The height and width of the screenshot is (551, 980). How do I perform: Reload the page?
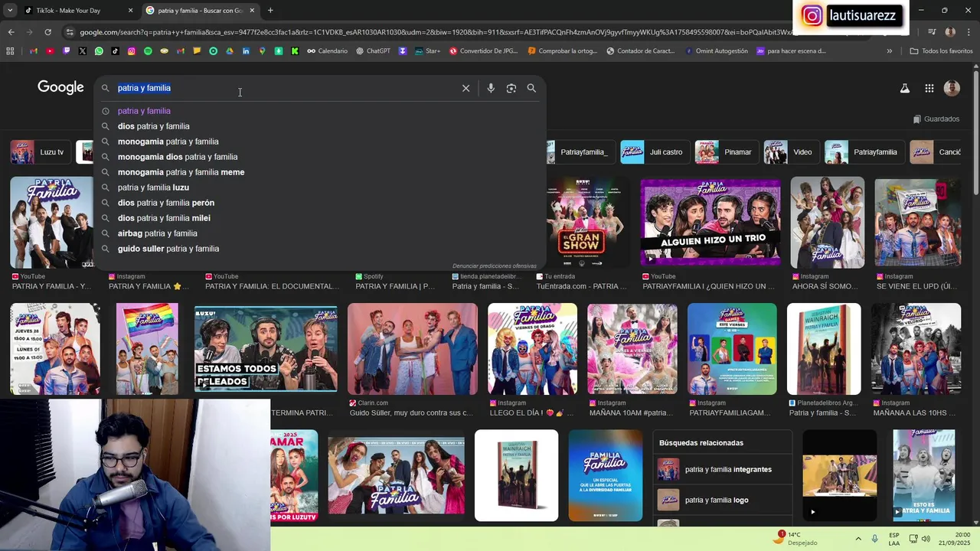pos(47,32)
